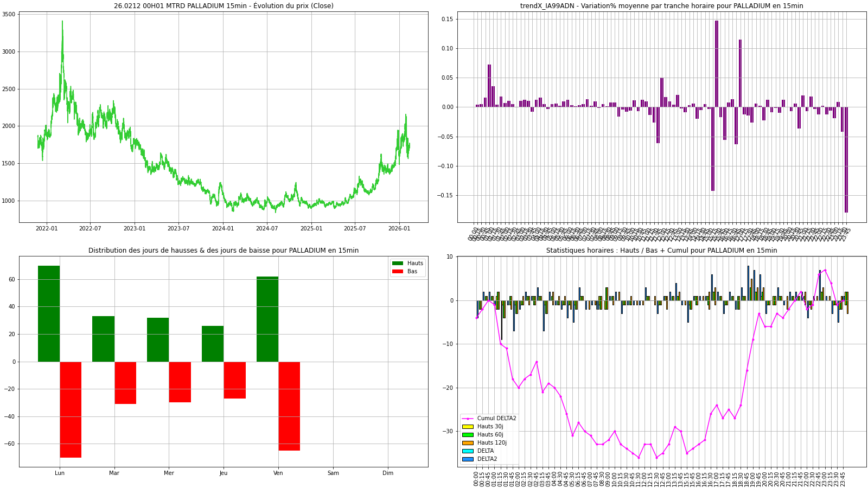Screen dimensions: 868x488
Task: Click the red bar for Ven
Action: (289, 406)
